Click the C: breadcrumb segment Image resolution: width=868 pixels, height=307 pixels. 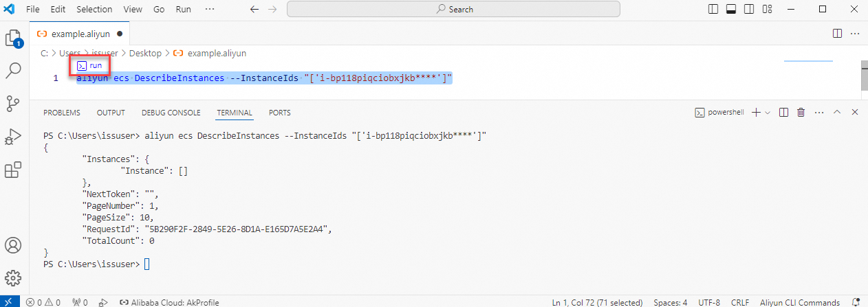44,53
